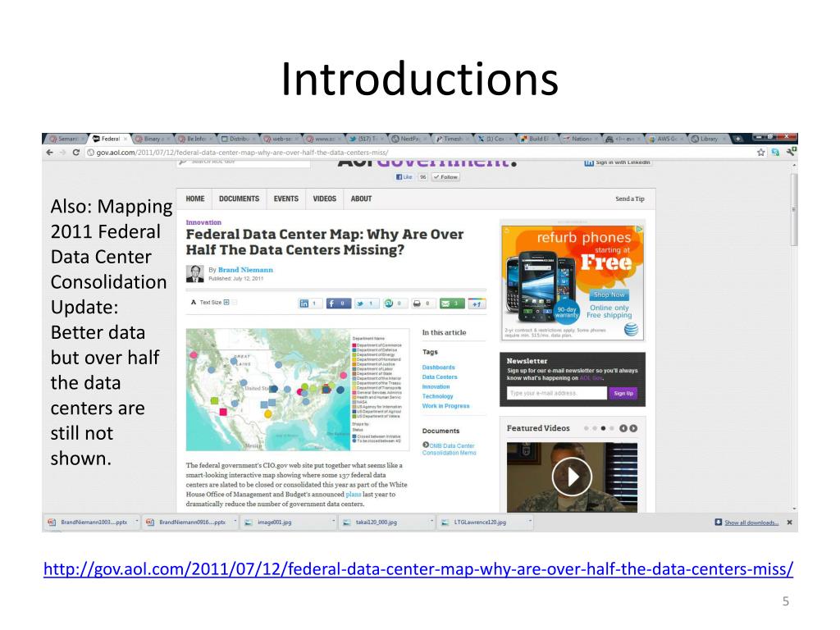Go to the previous featured video
This screenshot has width=840, height=630.
(623, 428)
